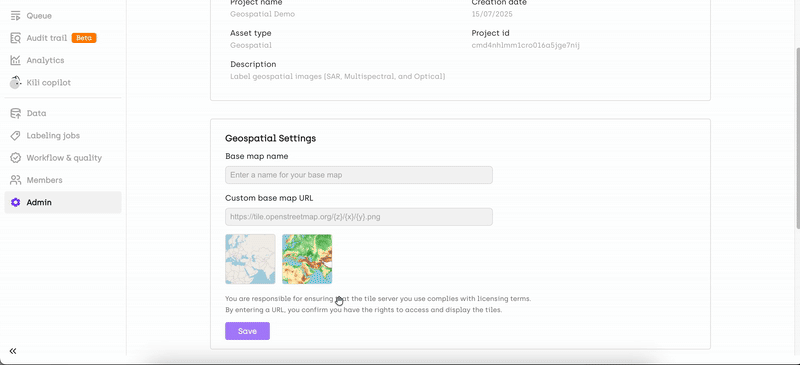Click the Analytics chart icon
This screenshot has height=365, width=800.
tap(15, 60)
